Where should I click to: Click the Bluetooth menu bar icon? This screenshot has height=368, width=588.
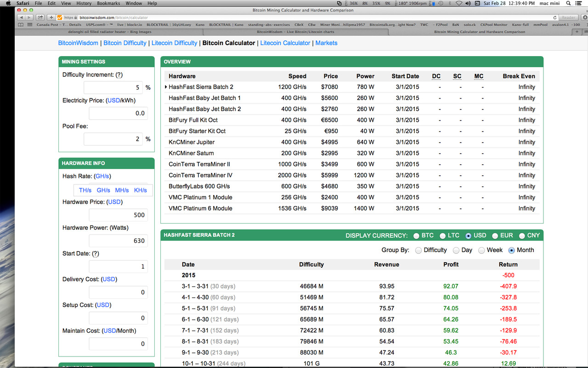coord(449,3)
